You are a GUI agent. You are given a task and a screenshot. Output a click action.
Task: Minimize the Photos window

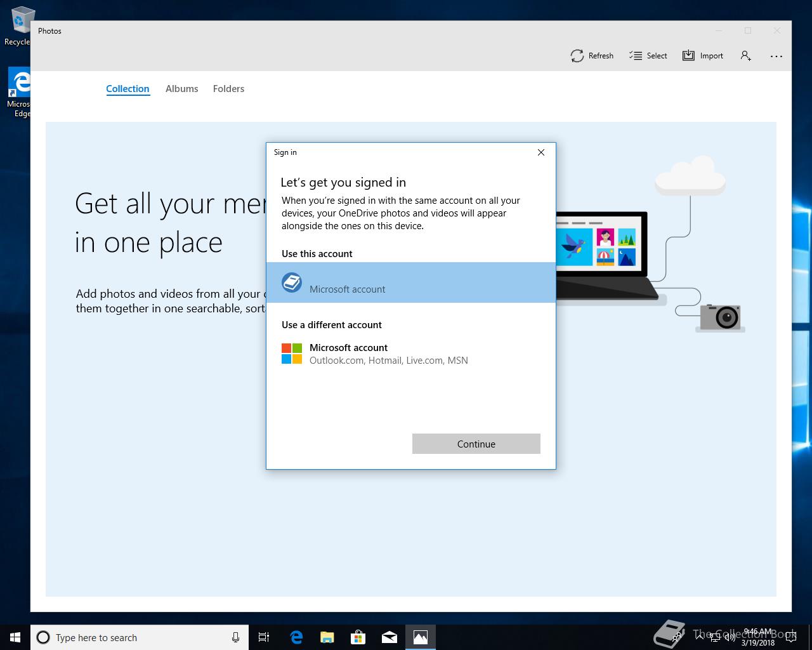coord(719,30)
